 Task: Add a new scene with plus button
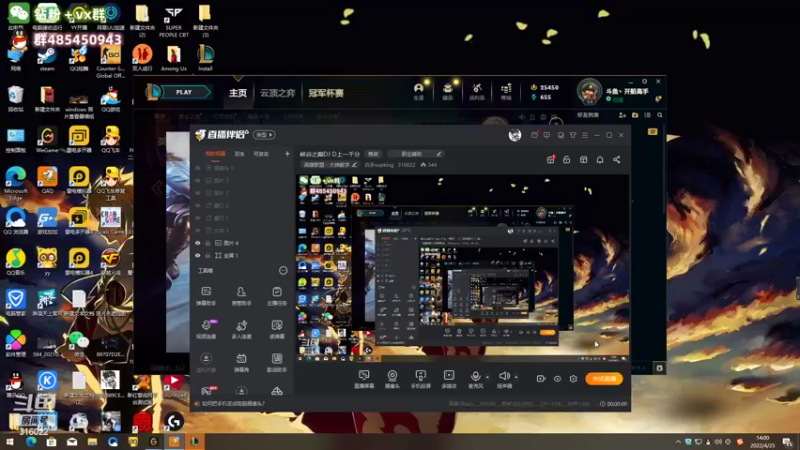(287, 154)
